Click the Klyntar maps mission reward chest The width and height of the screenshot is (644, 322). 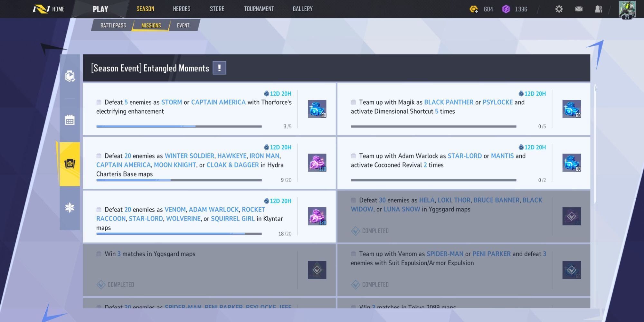point(317,216)
